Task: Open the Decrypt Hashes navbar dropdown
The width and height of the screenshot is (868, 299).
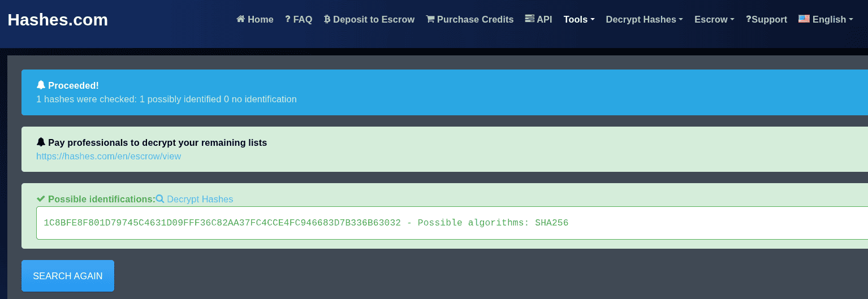Action: click(644, 19)
